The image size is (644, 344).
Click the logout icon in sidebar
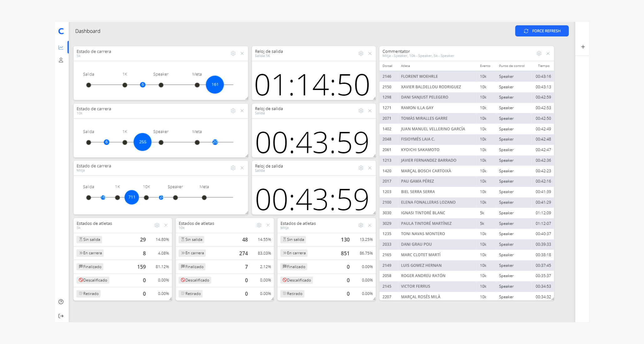(61, 316)
